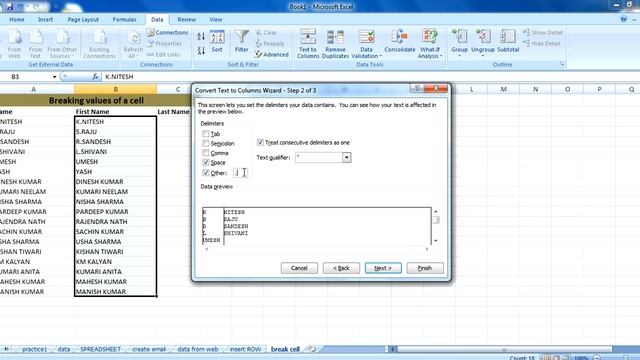This screenshot has width=640, height=360.
Task: Switch to View ribbon tab
Action: point(216,20)
